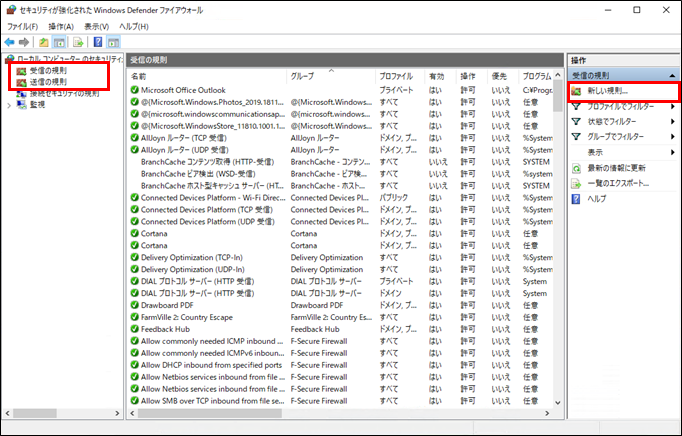This screenshot has width=682, height=436.
Task: Select 送信の規則 in the left tree
Action: (x=49, y=83)
